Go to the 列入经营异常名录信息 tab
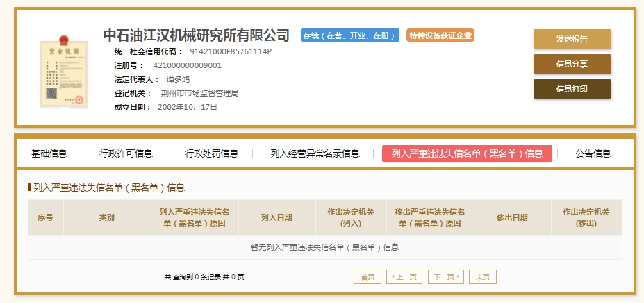Image resolution: width=644 pixels, height=303 pixels. click(x=315, y=154)
